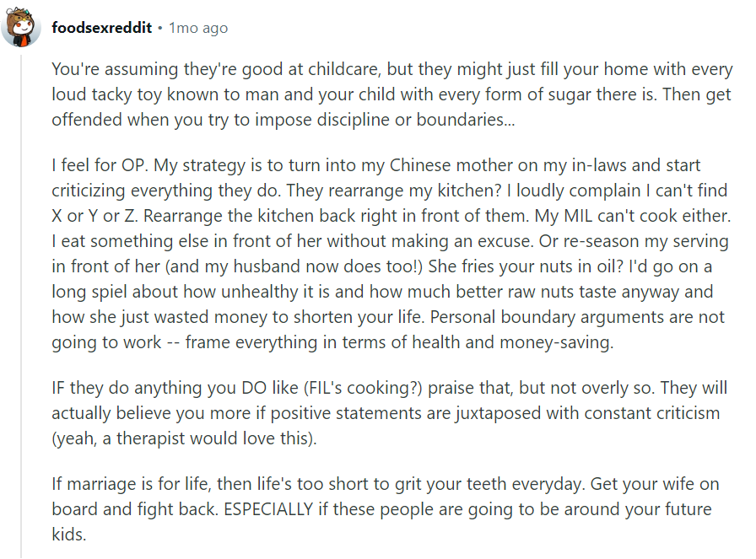Image resolution: width=756 pixels, height=559 pixels.
Task: Collapse the comment using the vertical thread line
Action: tap(21, 306)
